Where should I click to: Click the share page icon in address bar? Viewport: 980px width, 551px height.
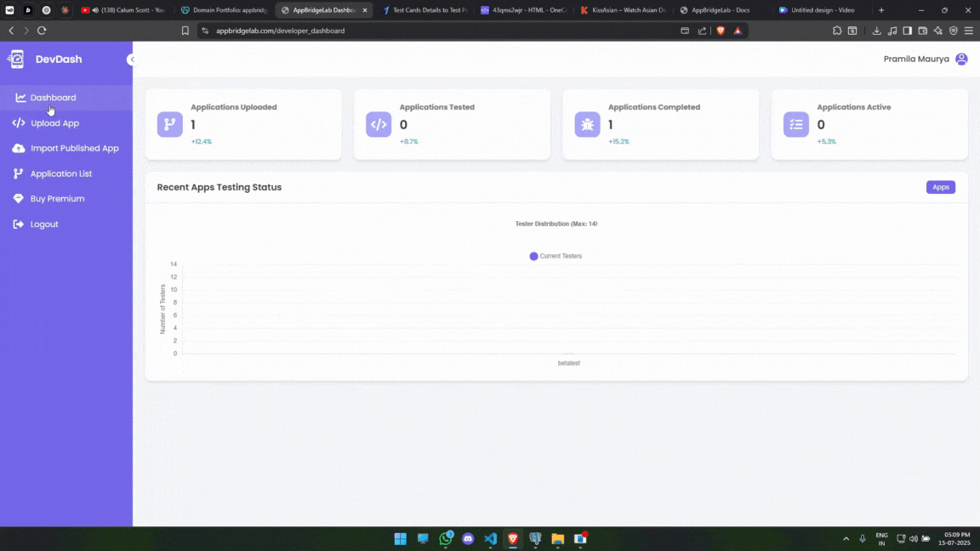tap(702, 31)
